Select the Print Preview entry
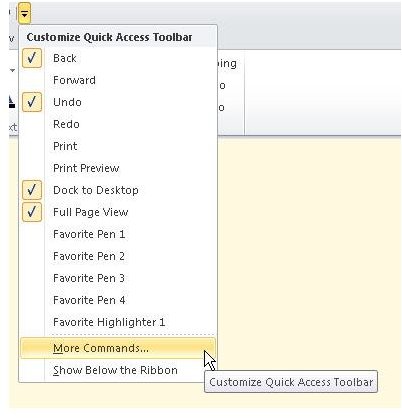 coord(118,168)
